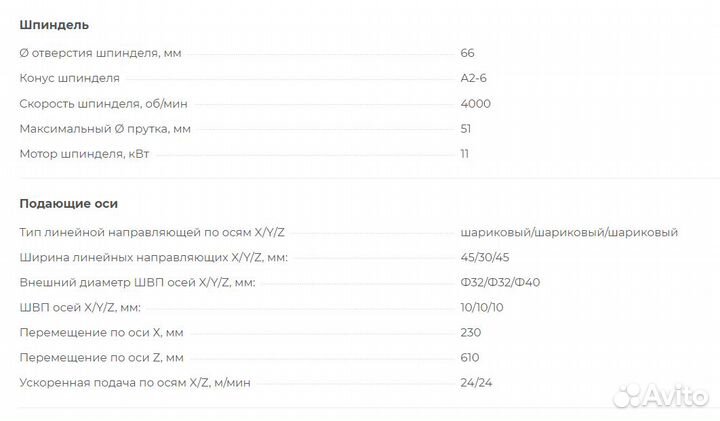The image size is (720, 421).
Task: Click the шариковый/шариковый/шариковый guide type value
Action: [569, 232]
